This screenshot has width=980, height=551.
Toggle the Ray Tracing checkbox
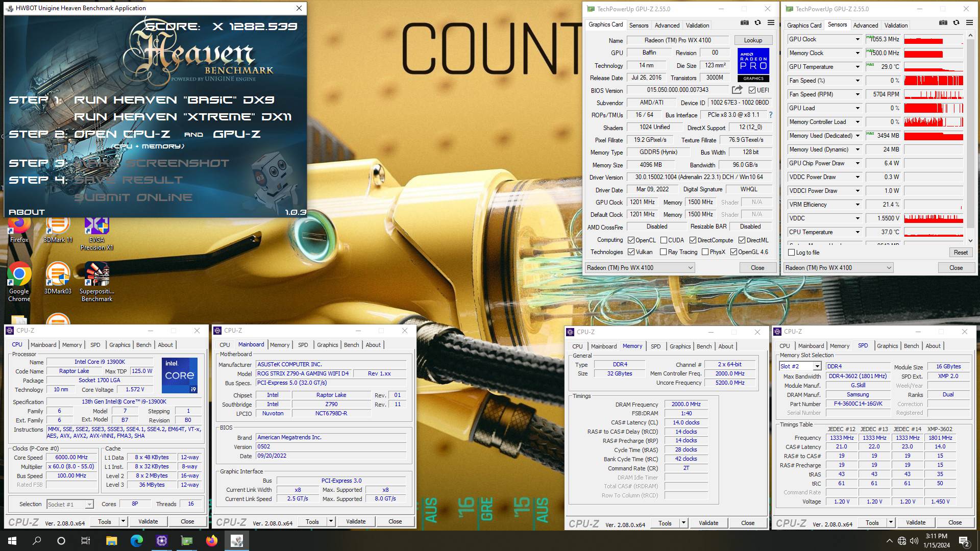664,252
